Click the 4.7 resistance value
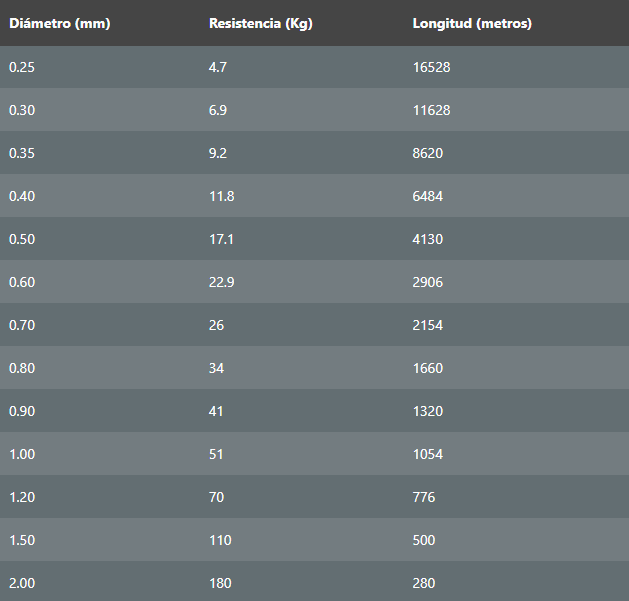This screenshot has width=629, height=601. coord(219,67)
